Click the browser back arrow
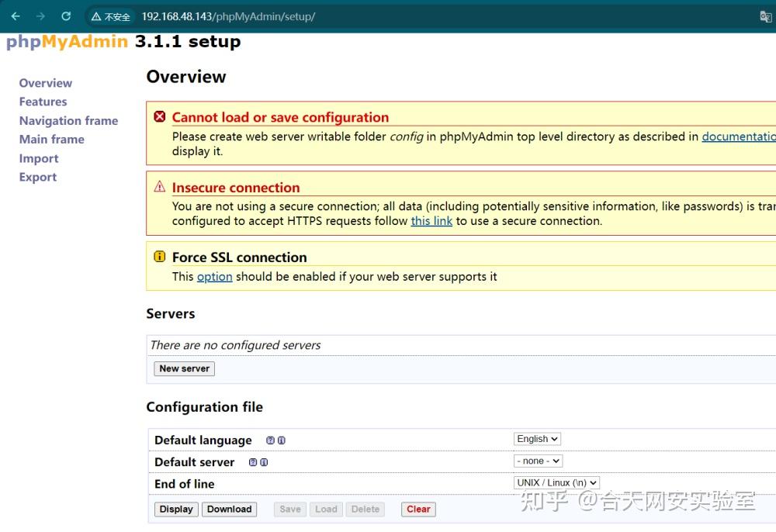The height and width of the screenshot is (532, 776). (x=16, y=16)
